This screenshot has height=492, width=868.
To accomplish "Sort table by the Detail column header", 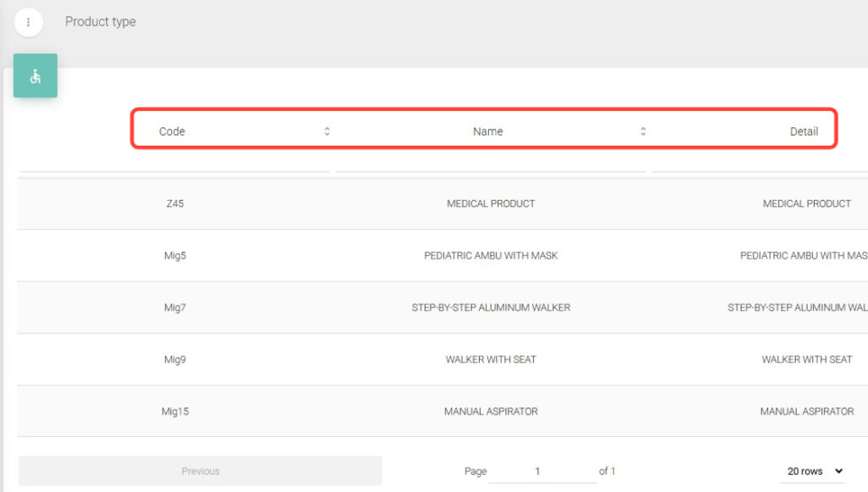I will click(804, 131).
